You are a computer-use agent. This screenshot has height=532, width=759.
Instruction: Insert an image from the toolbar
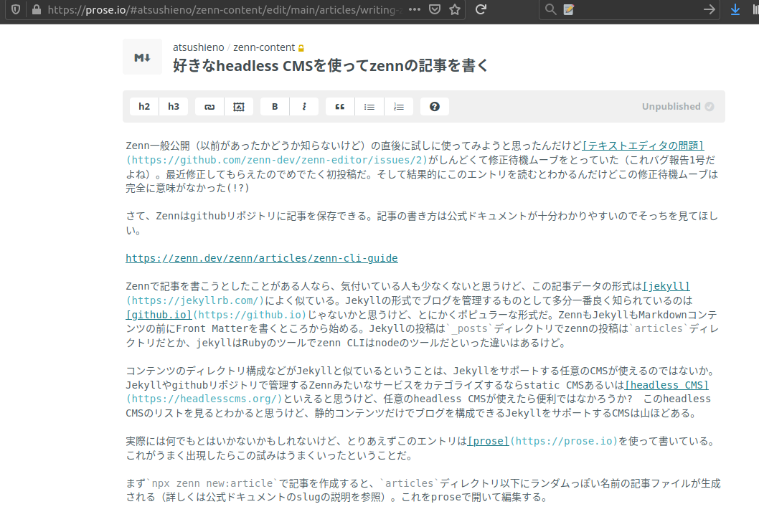point(239,106)
